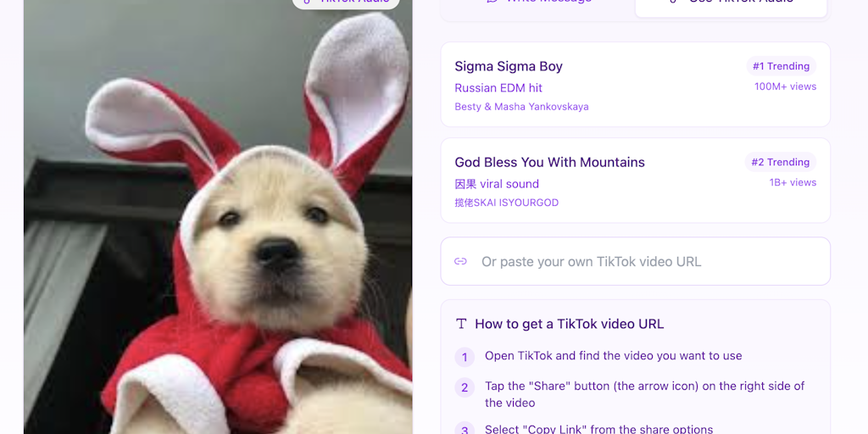
Task: Click the 因果 viral sound subtitle
Action: point(497,184)
